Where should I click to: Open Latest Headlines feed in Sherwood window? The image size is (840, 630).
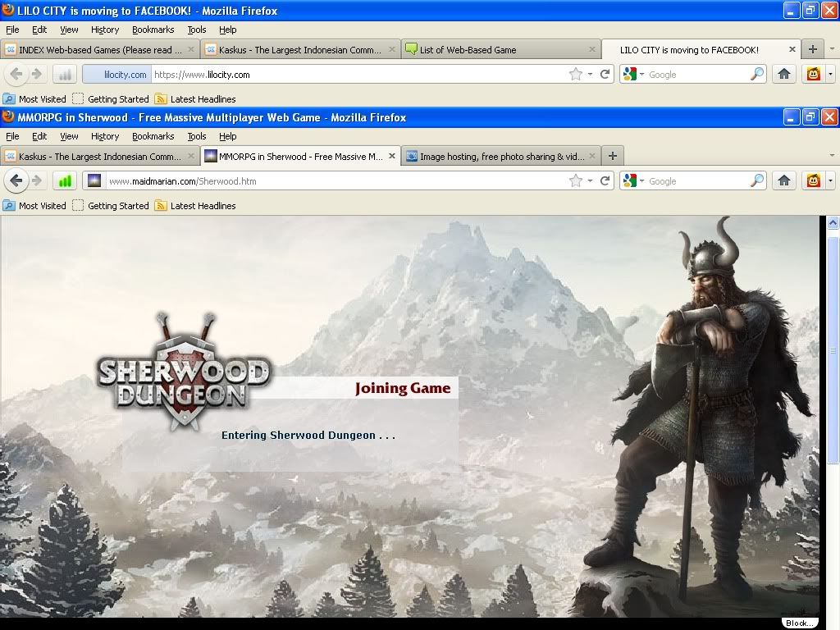point(195,206)
